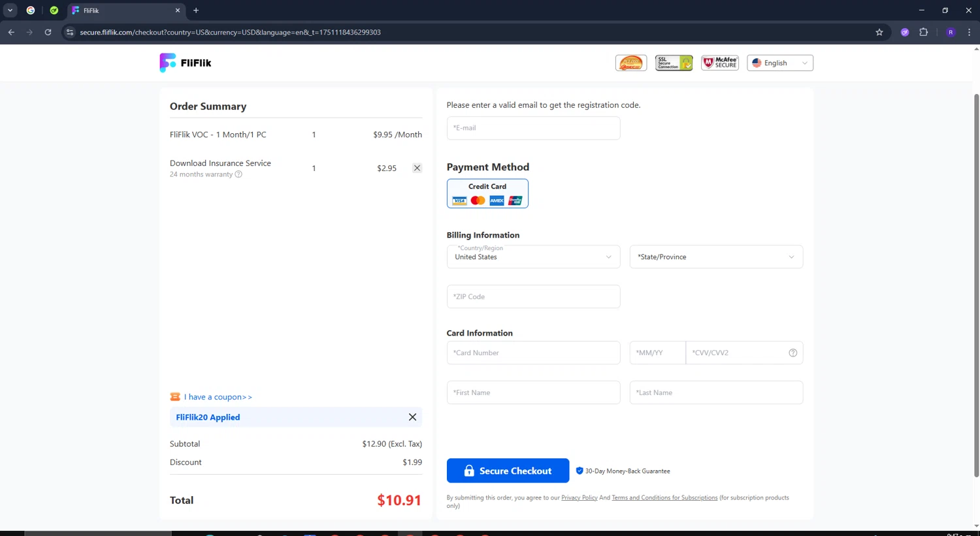Open the State/Province dropdown
Screen dimensions: 980x536
716,257
